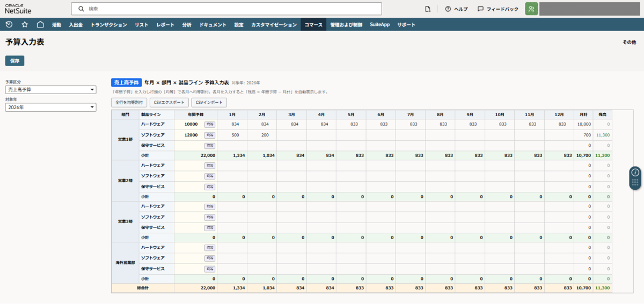
Task: Open the recent records clock icon
Action: coord(9,24)
